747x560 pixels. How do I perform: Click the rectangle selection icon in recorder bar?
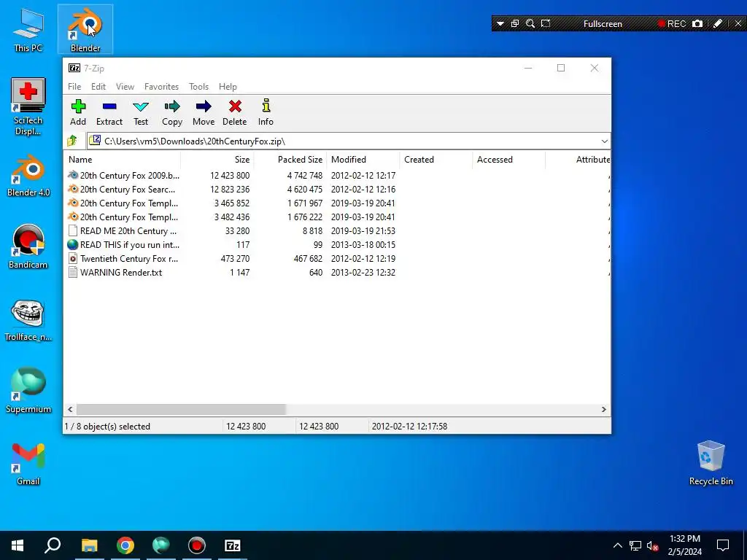point(546,24)
